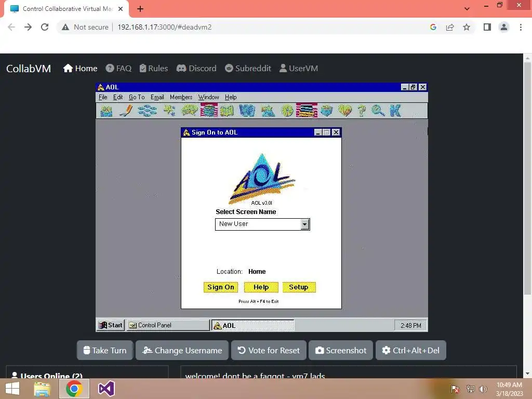Open the Go To menu
The height and width of the screenshot is (399, 532).
point(137,97)
